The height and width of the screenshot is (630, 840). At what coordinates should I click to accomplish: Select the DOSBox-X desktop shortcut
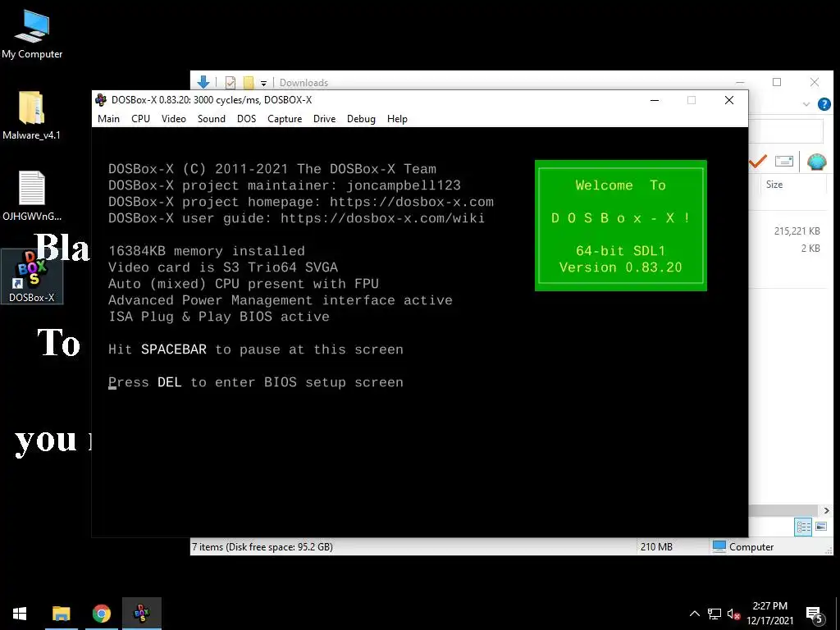tap(32, 277)
